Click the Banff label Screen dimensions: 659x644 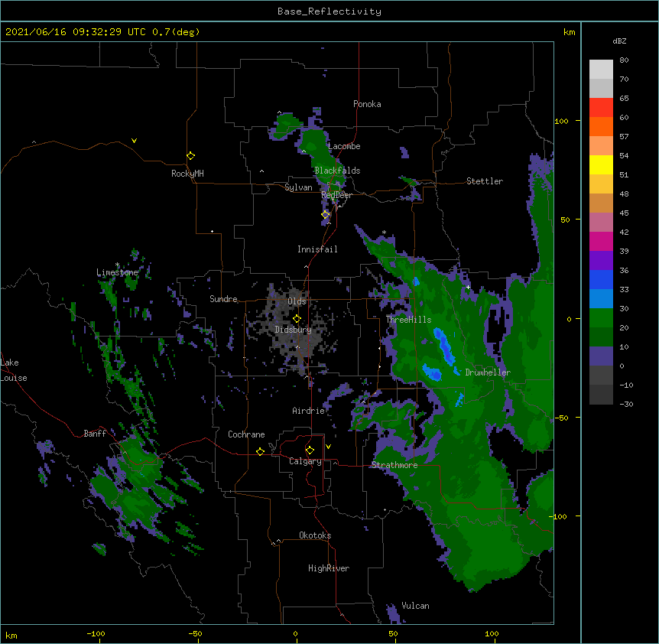click(95, 434)
